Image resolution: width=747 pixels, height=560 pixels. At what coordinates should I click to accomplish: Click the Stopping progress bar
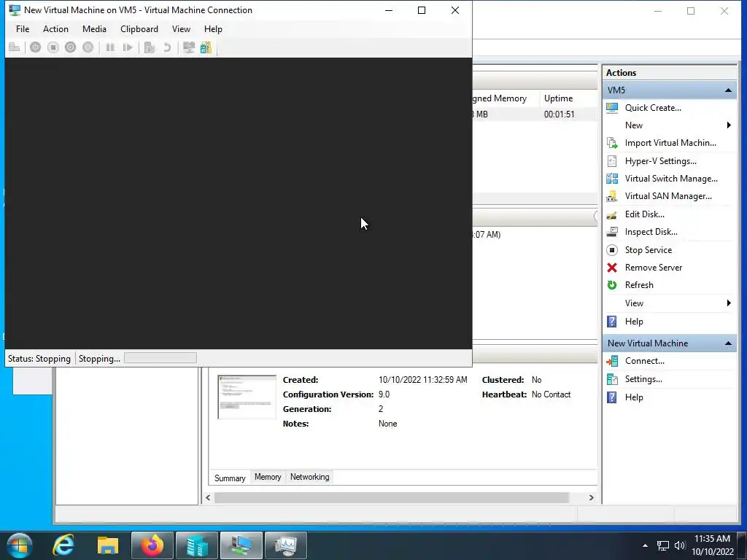(x=160, y=357)
